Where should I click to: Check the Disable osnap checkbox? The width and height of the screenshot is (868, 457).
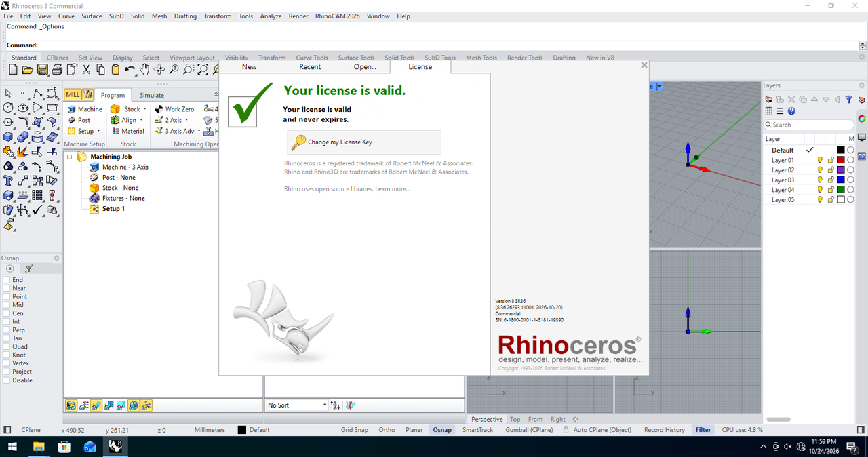pos(7,380)
